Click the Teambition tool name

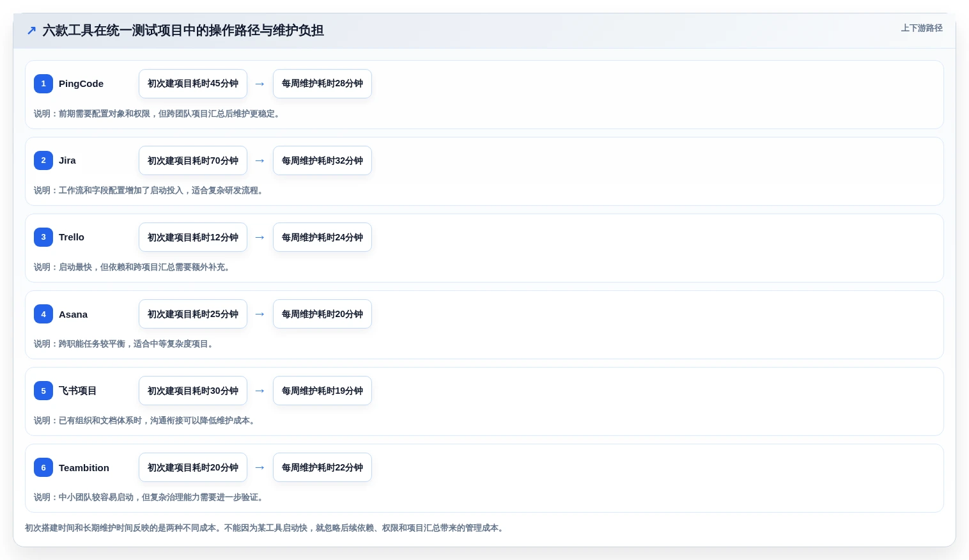[x=84, y=467]
